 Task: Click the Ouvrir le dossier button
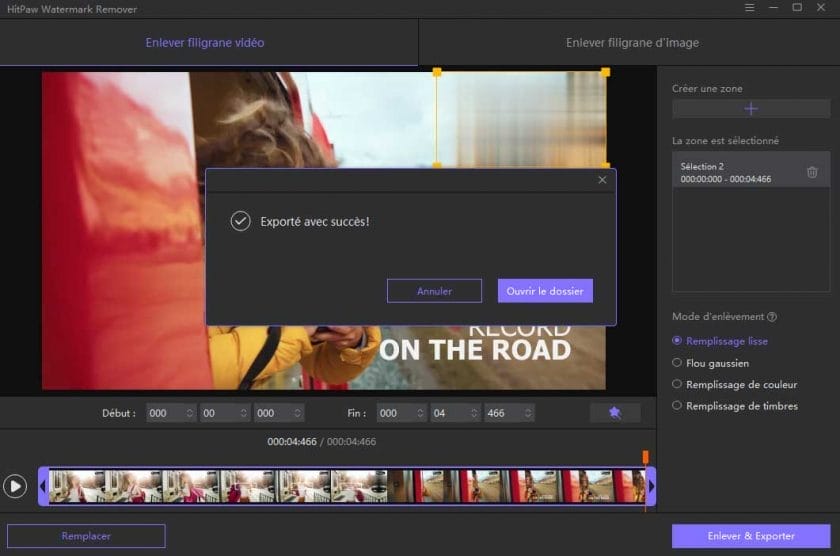(x=545, y=291)
